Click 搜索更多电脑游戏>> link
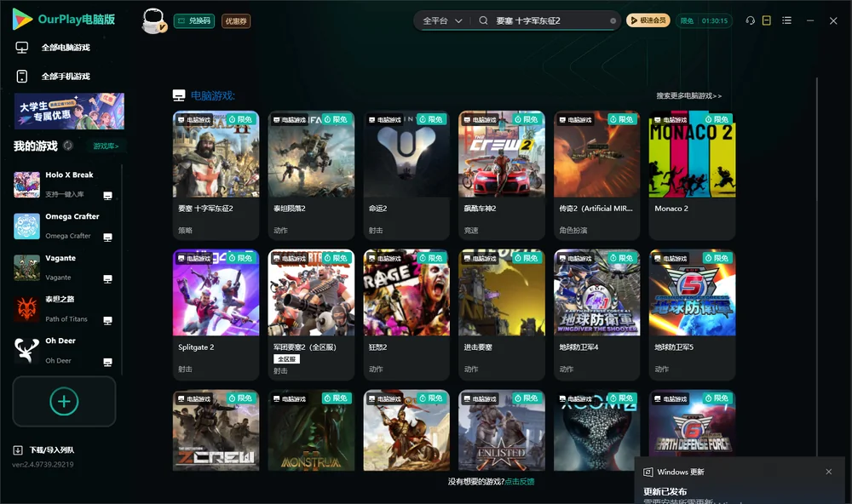 (x=688, y=96)
